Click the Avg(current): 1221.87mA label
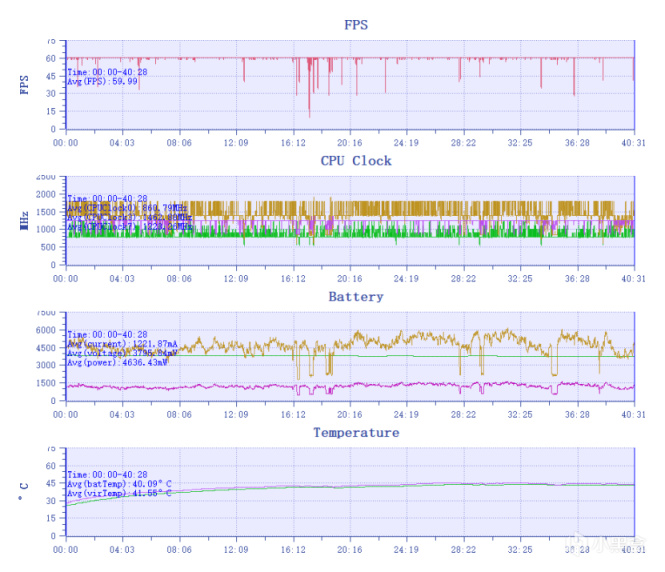Viewport: 665px width, 572px height. 122,344
